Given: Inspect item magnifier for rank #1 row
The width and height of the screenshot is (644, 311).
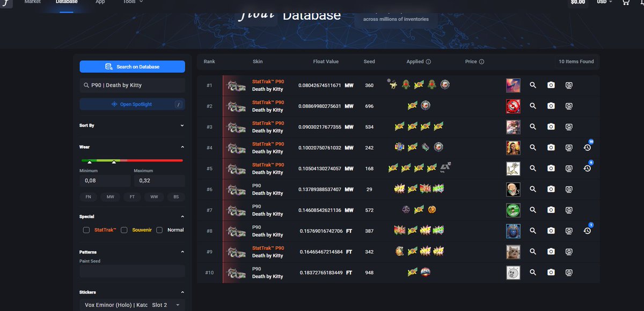Looking at the screenshot, I should pyautogui.click(x=533, y=85).
